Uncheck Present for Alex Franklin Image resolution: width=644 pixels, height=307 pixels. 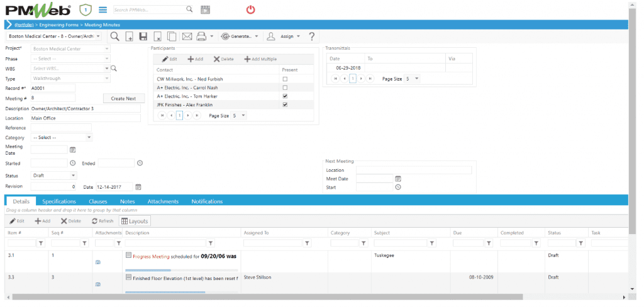[285, 105]
